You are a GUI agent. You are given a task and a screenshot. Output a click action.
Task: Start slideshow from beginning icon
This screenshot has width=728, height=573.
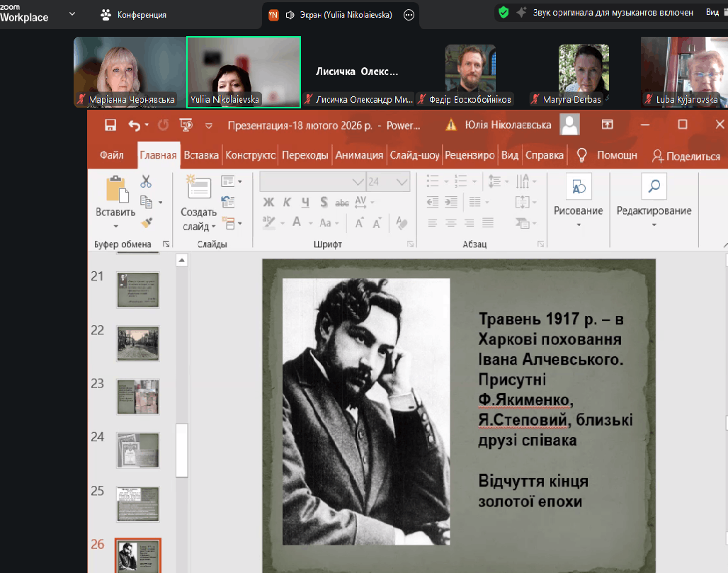coord(186,125)
